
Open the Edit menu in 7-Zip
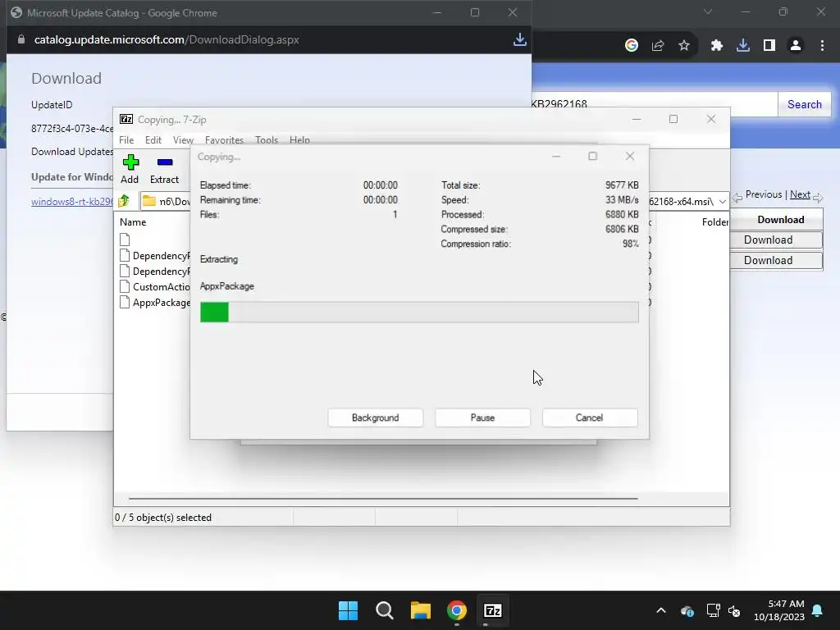pos(153,139)
